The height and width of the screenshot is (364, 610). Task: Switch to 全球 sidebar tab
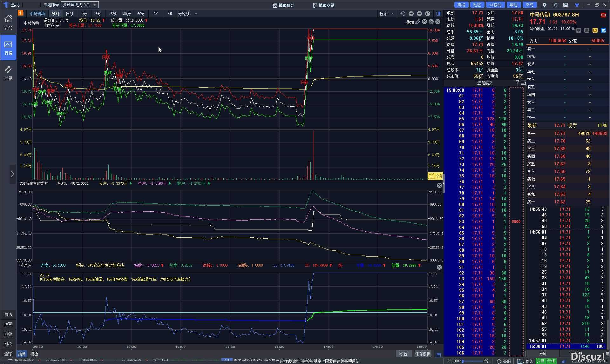8,354
